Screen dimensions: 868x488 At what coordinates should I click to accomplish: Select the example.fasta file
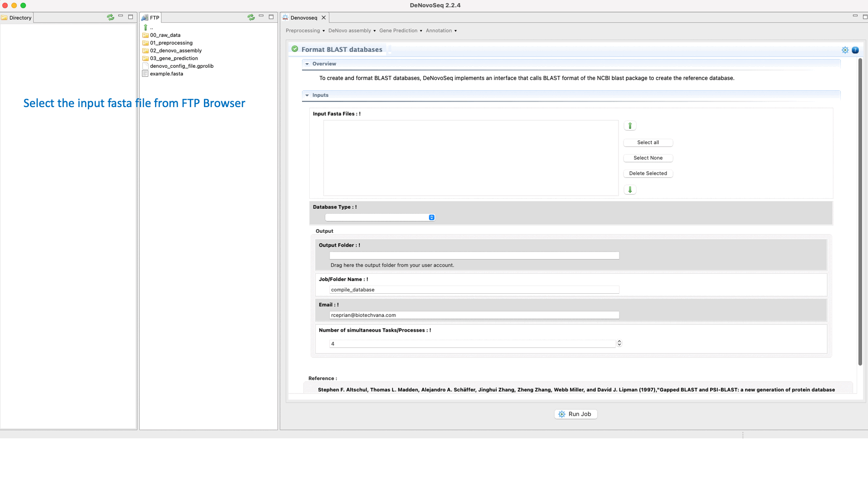pos(166,74)
